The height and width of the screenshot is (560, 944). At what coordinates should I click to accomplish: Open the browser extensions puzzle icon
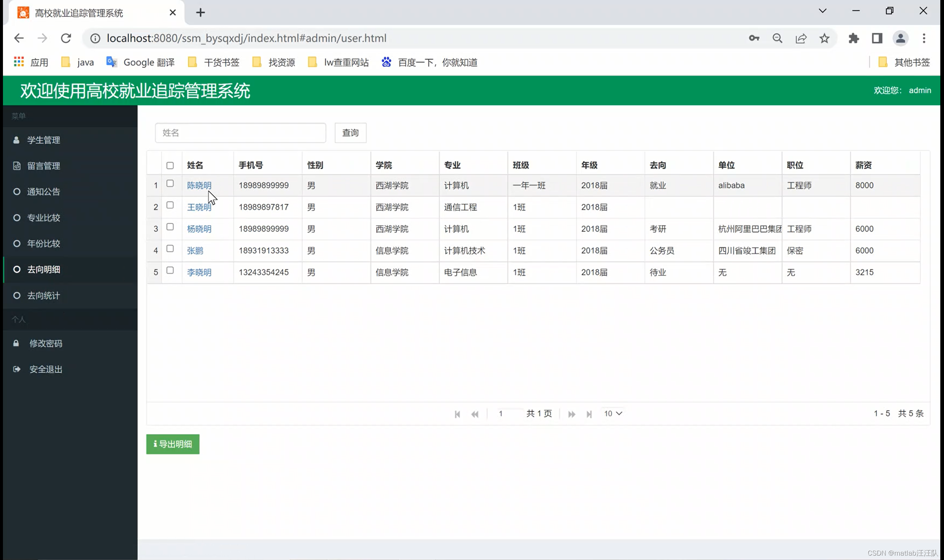click(x=853, y=38)
